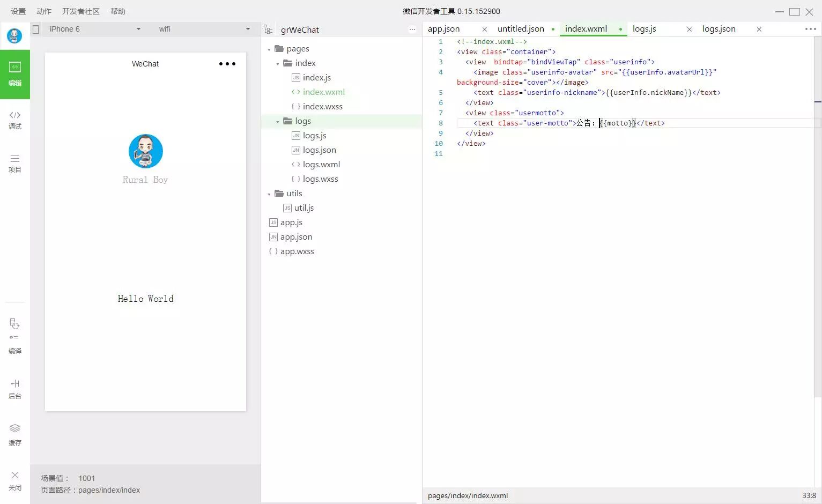The height and width of the screenshot is (504, 822).
Task: Open the iPhone 6 device dropdown
Action: tap(94, 29)
